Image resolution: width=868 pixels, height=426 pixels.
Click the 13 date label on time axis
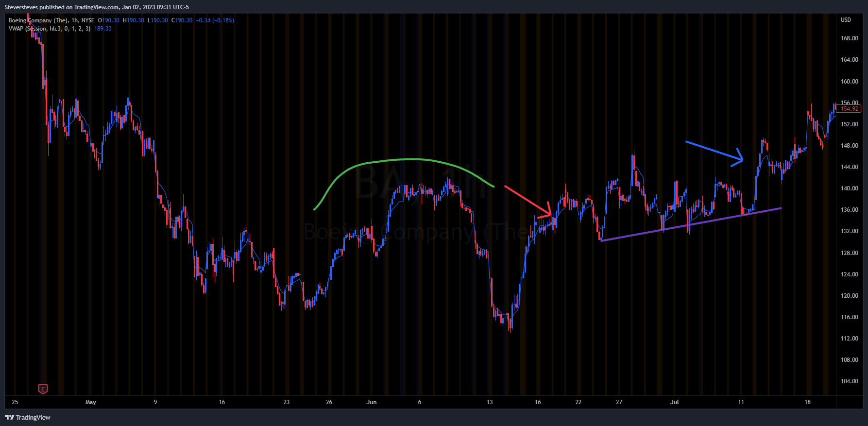490,402
